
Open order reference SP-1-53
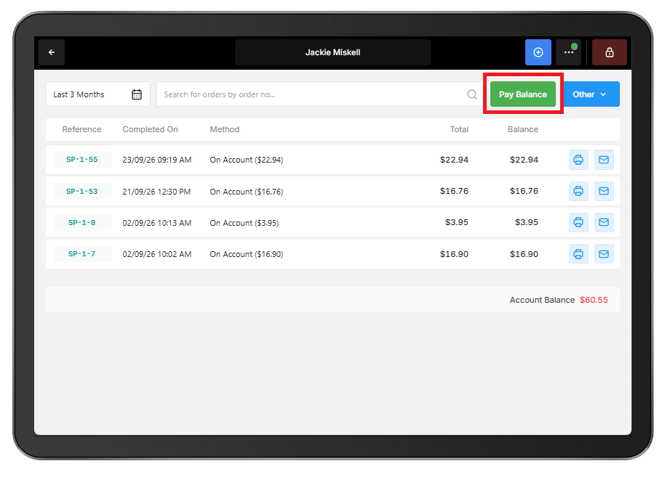[x=82, y=191]
